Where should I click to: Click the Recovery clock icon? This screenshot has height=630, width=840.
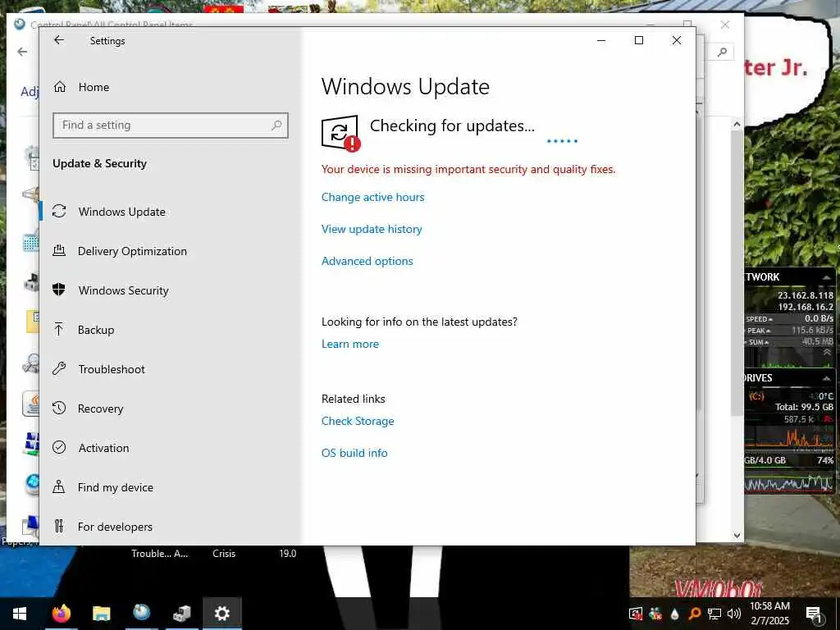click(59, 409)
